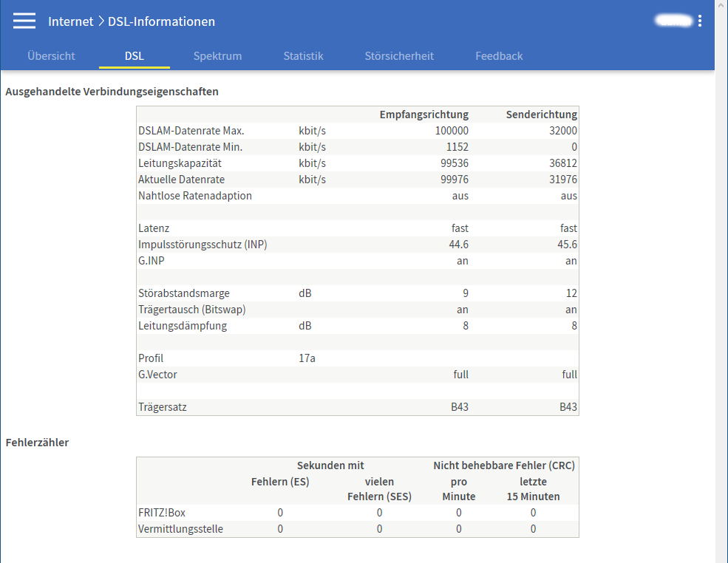
Task: Click the Senderichtung column header
Action: (x=541, y=115)
